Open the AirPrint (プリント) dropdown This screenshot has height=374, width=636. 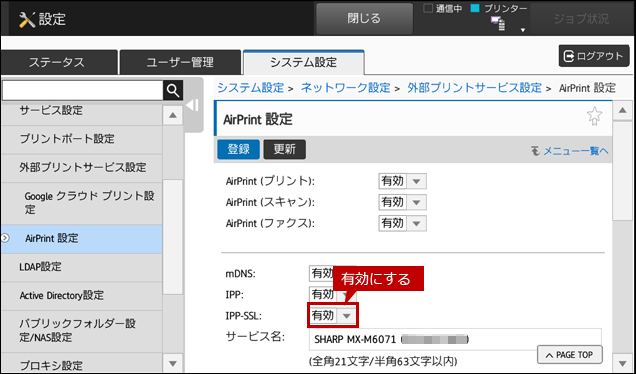pyautogui.click(x=402, y=181)
